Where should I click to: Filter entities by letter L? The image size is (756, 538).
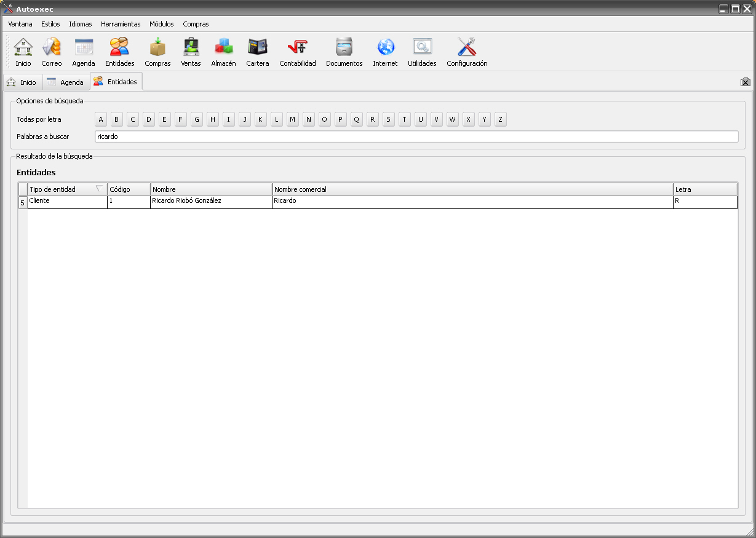click(277, 119)
